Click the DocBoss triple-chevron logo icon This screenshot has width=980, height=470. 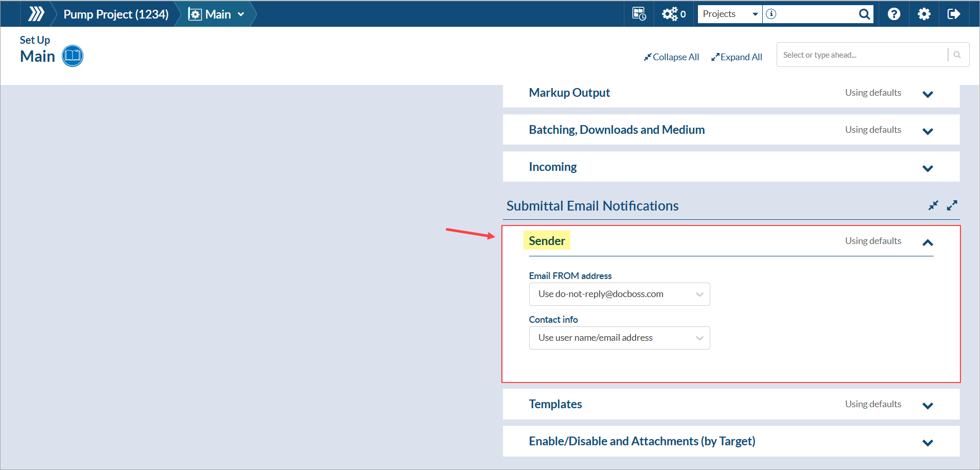pyautogui.click(x=36, y=14)
